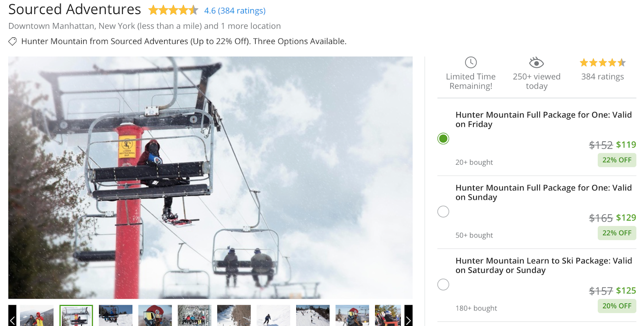
Task: Click the 'Limited Time Remaining!' label
Action: (471, 81)
